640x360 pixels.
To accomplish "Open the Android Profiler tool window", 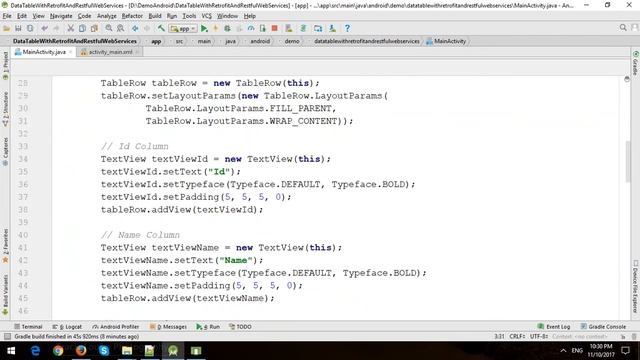I will click(116, 327).
